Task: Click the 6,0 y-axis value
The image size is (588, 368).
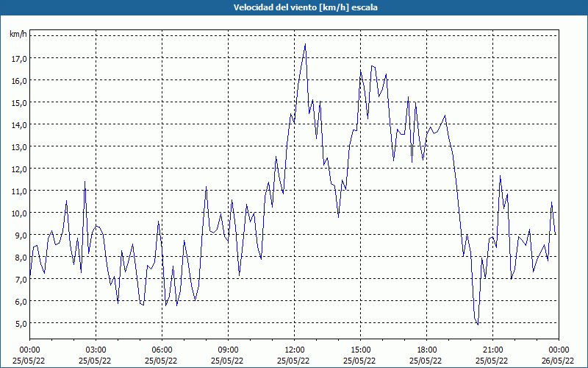Action: pos(21,301)
